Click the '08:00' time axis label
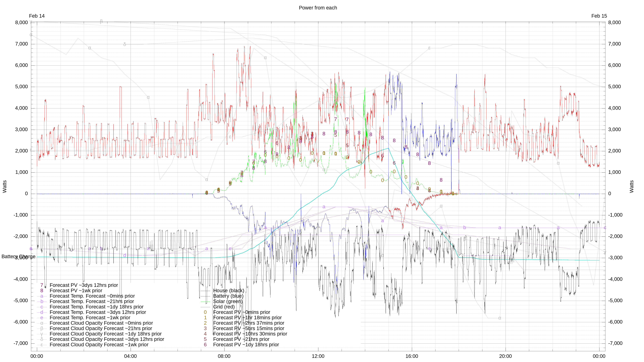 (x=224, y=356)
